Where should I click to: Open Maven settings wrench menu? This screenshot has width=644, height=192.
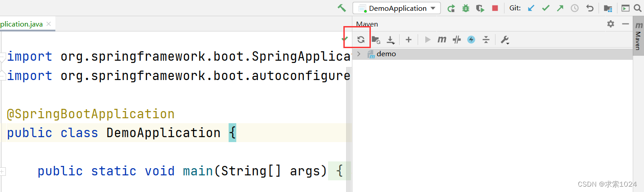(505, 40)
